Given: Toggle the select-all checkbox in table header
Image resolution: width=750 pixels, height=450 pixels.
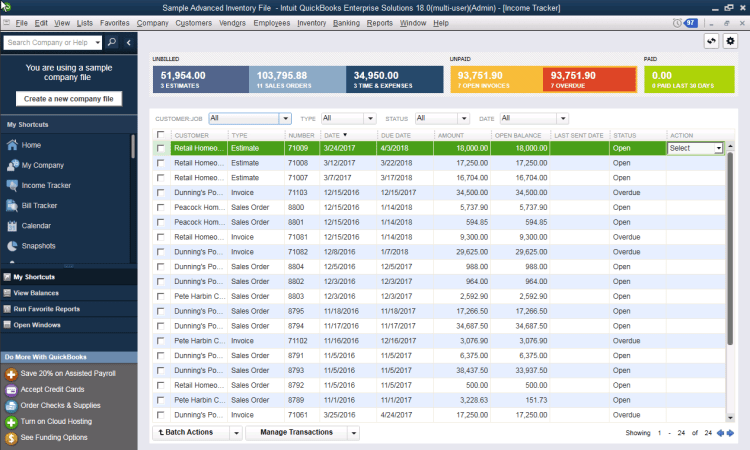Looking at the screenshot, I should [161, 134].
